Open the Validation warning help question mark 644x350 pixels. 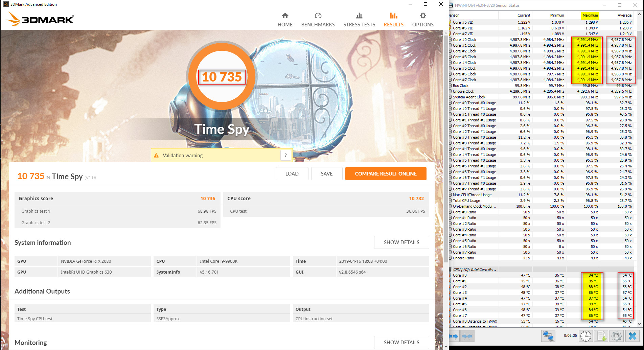[x=286, y=155]
